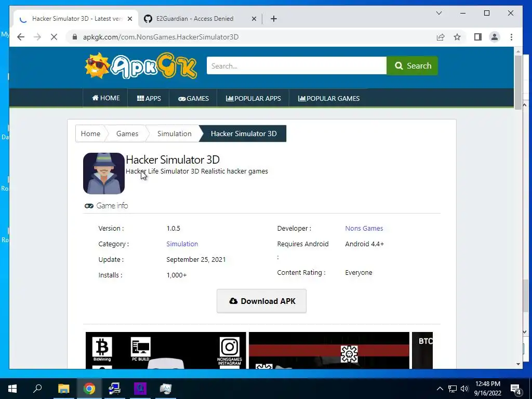532x399 pixels.
Task: Stop page loading with X button
Action: [x=54, y=37]
